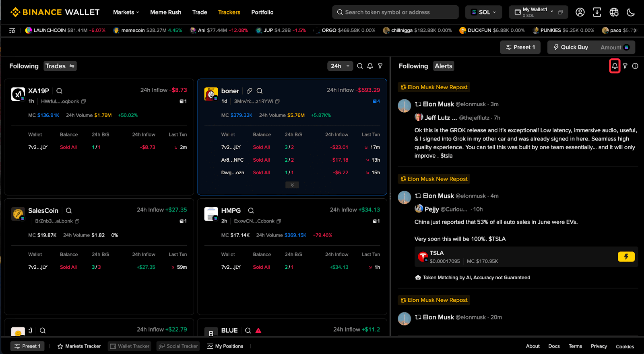Click the download app icon
The image size is (644, 354).
point(597,12)
